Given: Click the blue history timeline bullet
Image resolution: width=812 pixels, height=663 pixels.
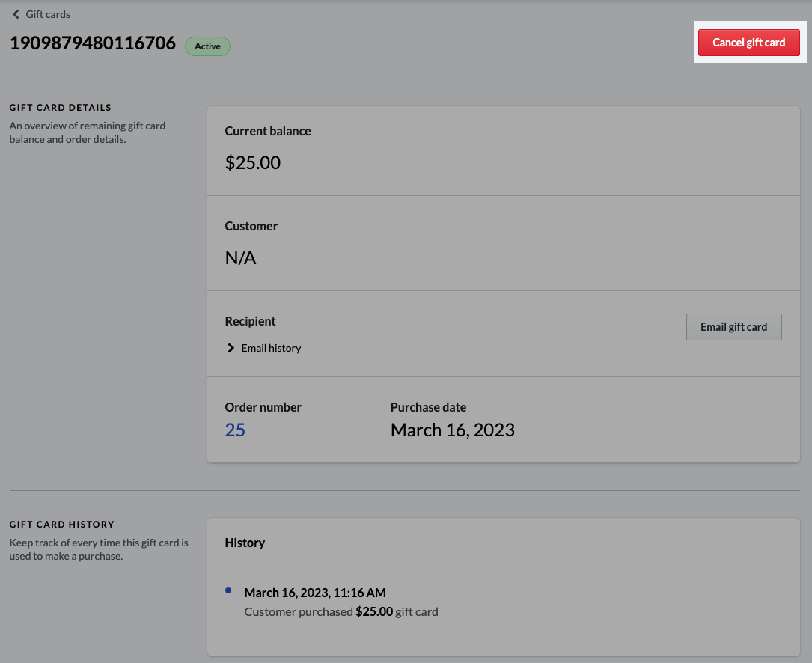Looking at the screenshot, I should click(228, 590).
